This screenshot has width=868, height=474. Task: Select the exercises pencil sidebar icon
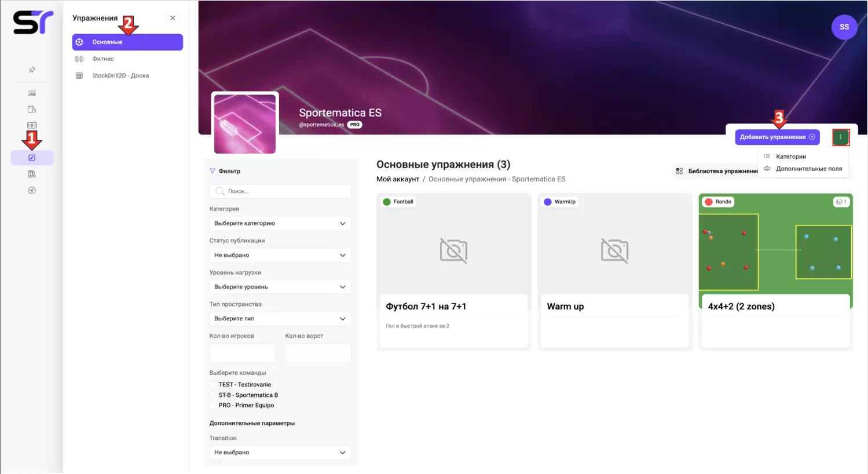pos(32,158)
